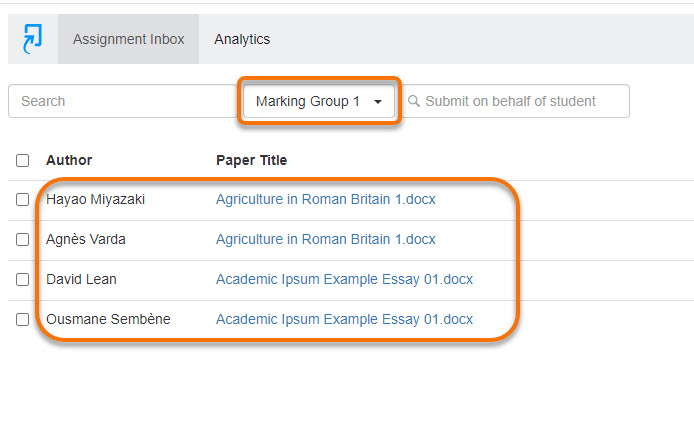The image size is (694, 421).
Task: Open Ousmane Sembène's Academic Ipsum Example Essay
Action: click(x=344, y=319)
